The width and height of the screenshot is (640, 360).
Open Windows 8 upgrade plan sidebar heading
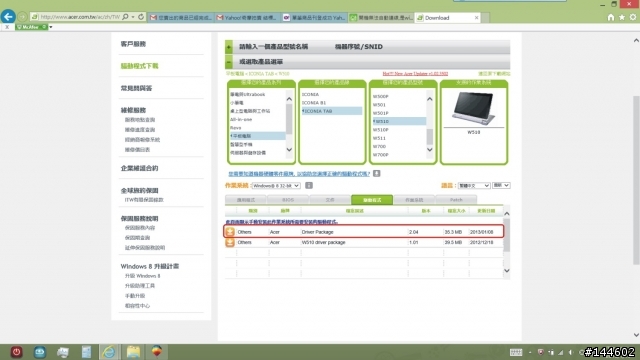pyautogui.click(x=150, y=266)
